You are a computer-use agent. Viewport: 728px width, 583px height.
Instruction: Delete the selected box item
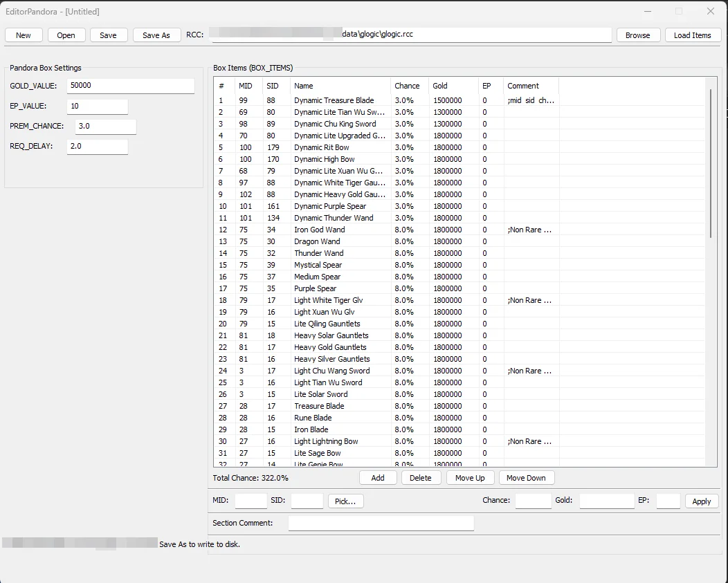pyautogui.click(x=420, y=478)
